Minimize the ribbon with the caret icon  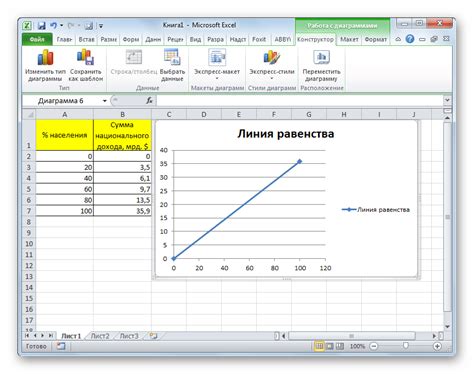coord(398,39)
